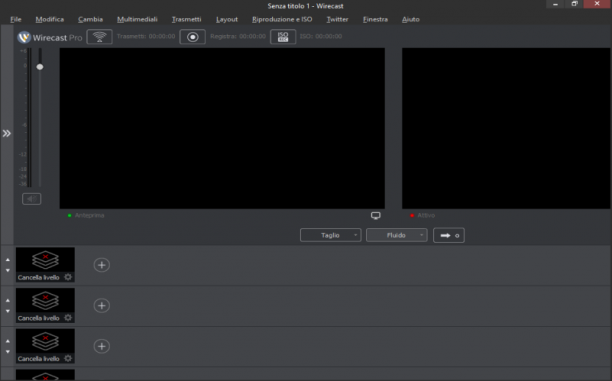Screen dimensions: 612x381
Task: Move second layer up with arrow
Action: [x=8, y=301]
